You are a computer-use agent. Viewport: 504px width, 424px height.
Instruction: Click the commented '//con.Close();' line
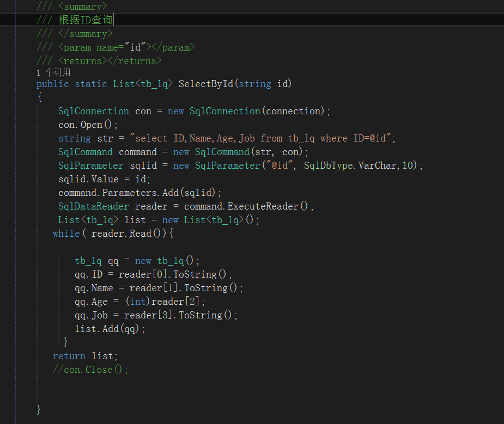click(x=90, y=370)
